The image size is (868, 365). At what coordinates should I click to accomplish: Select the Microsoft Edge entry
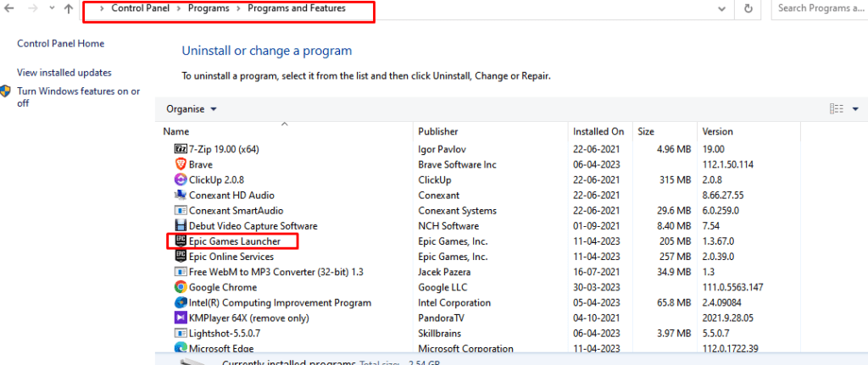coord(221,348)
